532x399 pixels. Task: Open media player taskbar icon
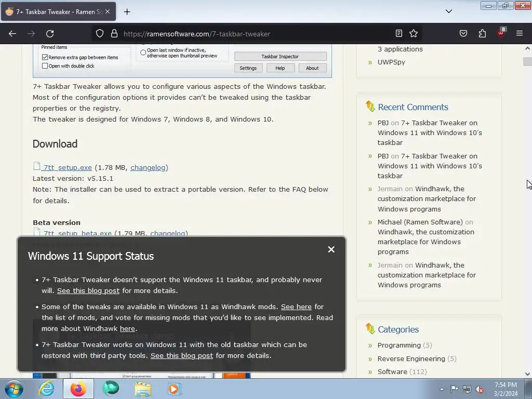coord(175,389)
